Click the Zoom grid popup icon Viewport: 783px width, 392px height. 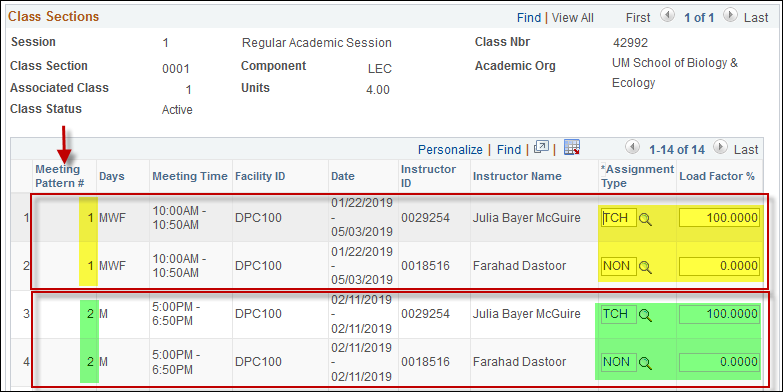click(541, 148)
